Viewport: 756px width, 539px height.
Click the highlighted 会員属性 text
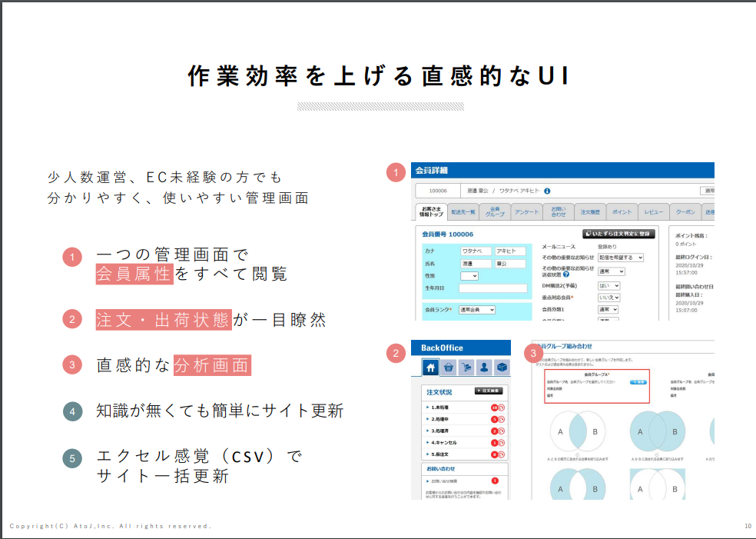pyautogui.click(x=134, y=274)
